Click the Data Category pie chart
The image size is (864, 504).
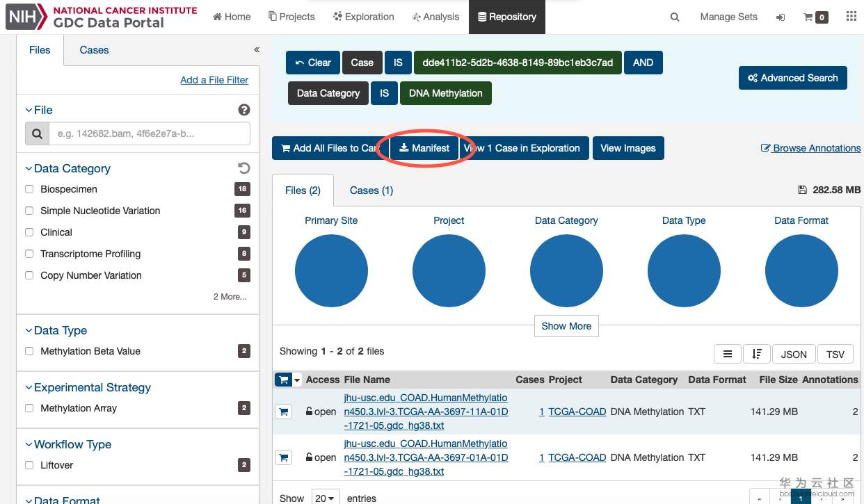566,270
